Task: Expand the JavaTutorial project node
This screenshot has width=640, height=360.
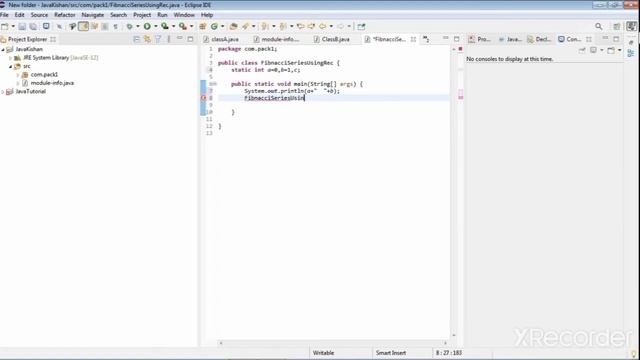Action: click(3, 92)
